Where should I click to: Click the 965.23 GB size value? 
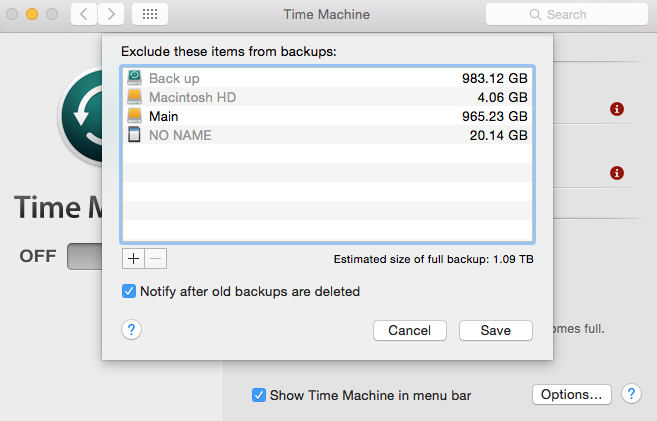coord(494,116)
